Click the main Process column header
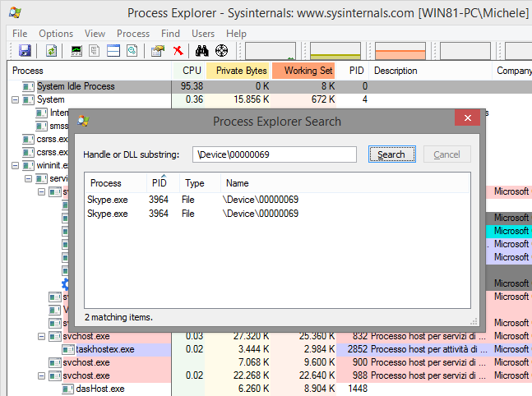532x396 pixels. click(90, 71)
